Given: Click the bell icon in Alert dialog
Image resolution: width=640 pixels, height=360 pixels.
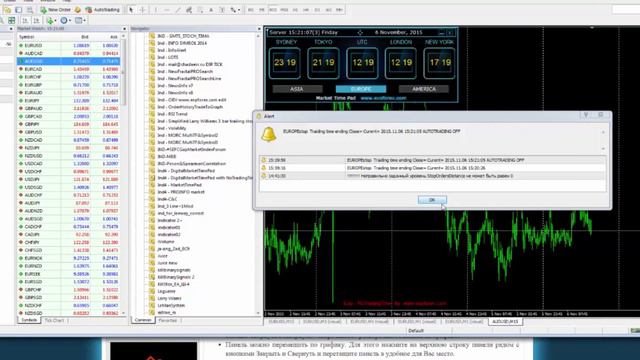Looking at the screenshot, I should [x=269, y=134].
